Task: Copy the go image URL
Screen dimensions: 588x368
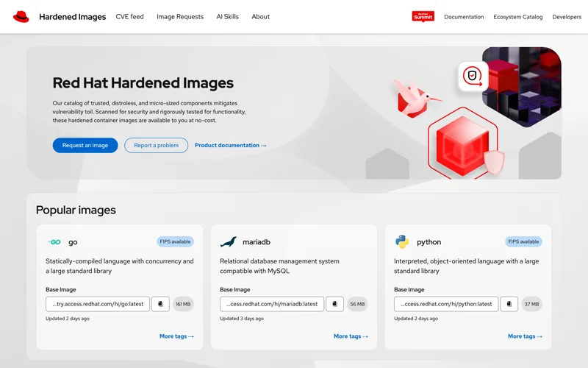Action: [160, 304]
